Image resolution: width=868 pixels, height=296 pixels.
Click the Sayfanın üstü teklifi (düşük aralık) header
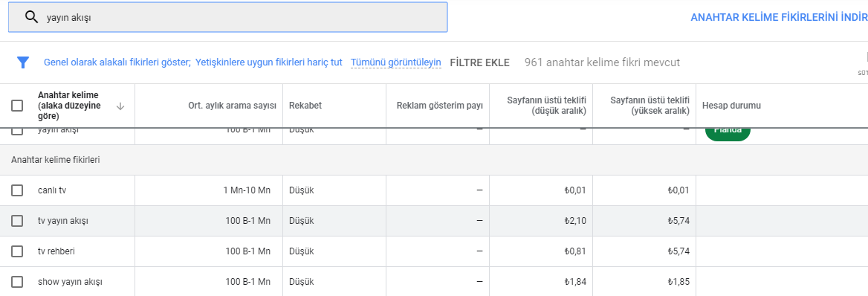[x=546, y=106]
